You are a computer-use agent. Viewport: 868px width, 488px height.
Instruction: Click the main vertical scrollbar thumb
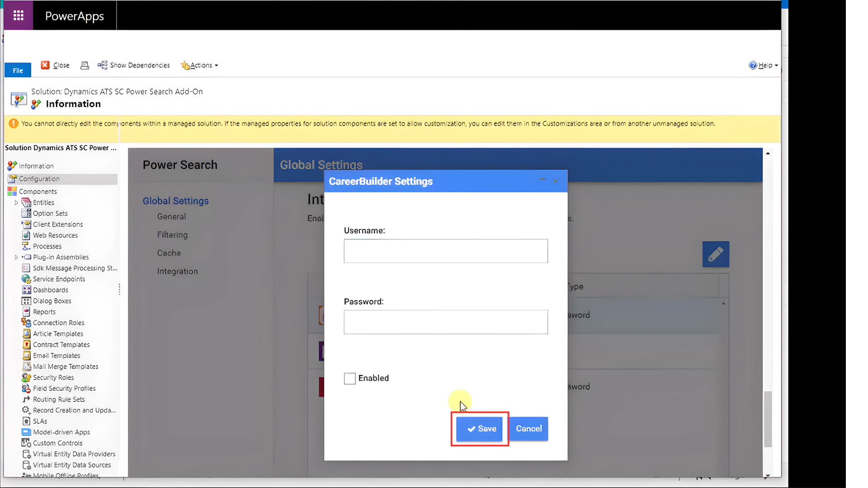768,419
